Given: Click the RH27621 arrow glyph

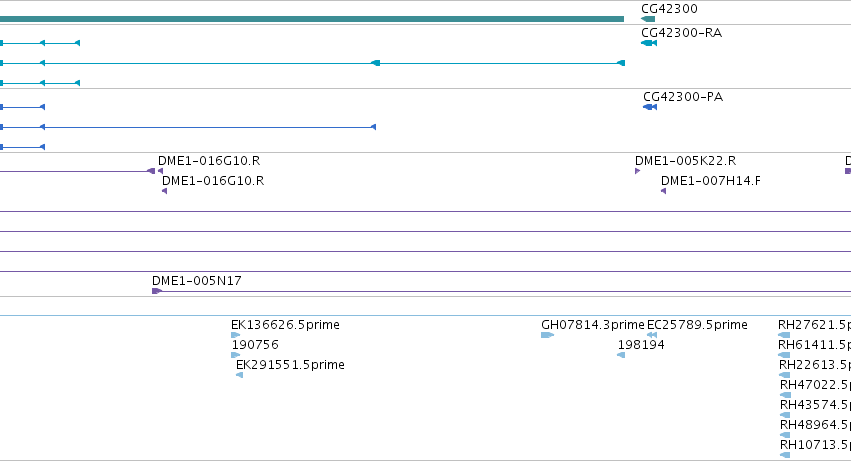Looking at the screenshot, I should [784, 335].
